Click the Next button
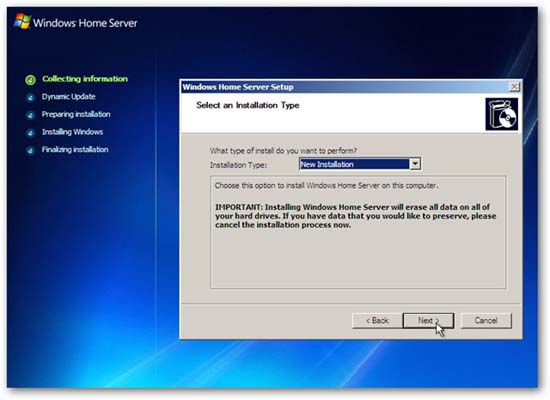This screenshot has width=550, height=400. [428, 321]
